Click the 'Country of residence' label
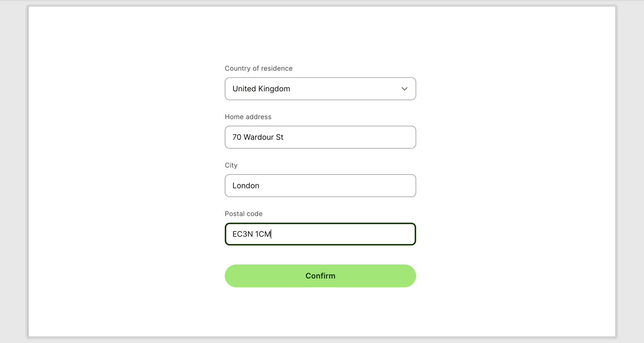This screenshot has width=644, height=343. (x=258, y=68)
